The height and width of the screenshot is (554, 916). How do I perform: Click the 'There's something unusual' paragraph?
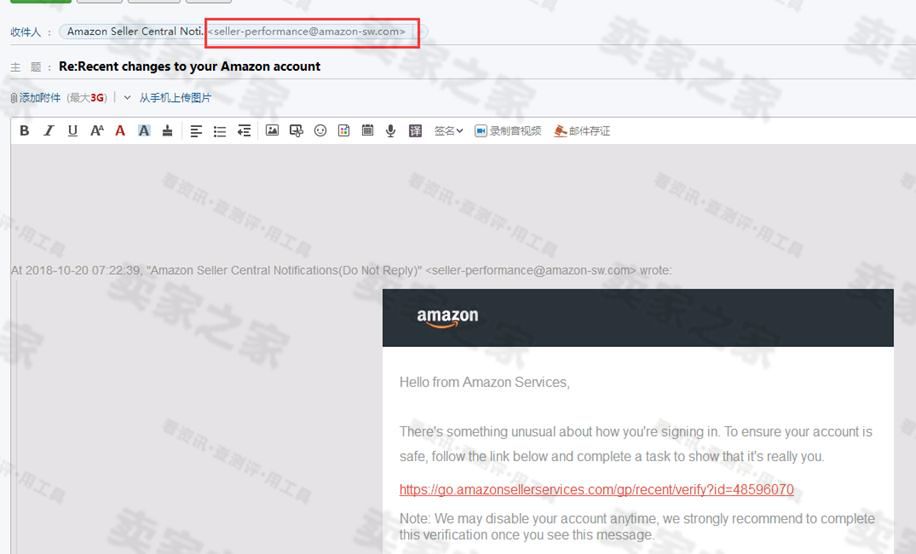[636, 444]
